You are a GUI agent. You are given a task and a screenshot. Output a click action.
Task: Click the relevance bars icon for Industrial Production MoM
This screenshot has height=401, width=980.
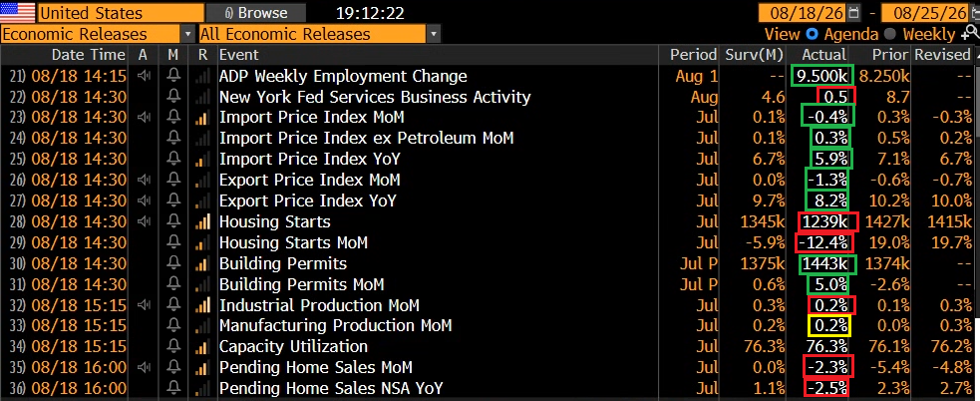coord(202,305)
